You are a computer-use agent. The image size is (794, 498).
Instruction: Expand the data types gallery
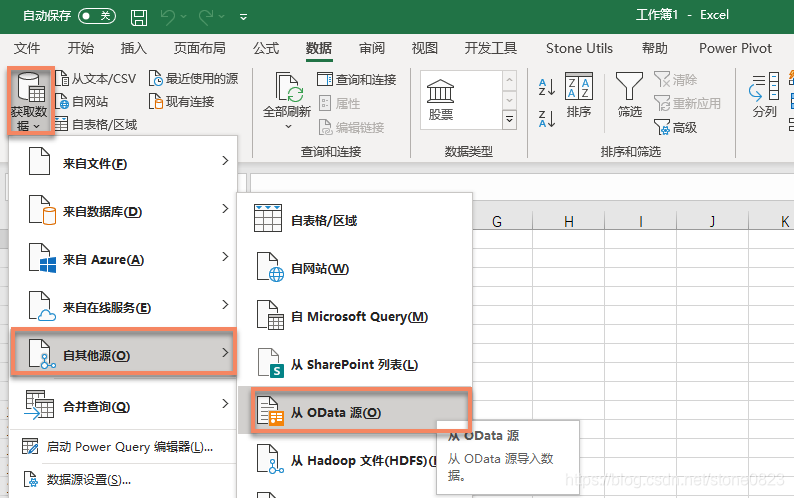coord(509,120)
